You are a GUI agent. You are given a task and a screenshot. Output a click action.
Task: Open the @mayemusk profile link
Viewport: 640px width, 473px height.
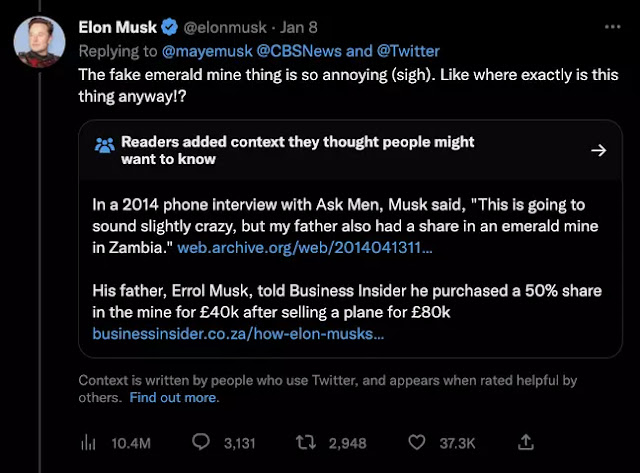click(x=207, y=51)
